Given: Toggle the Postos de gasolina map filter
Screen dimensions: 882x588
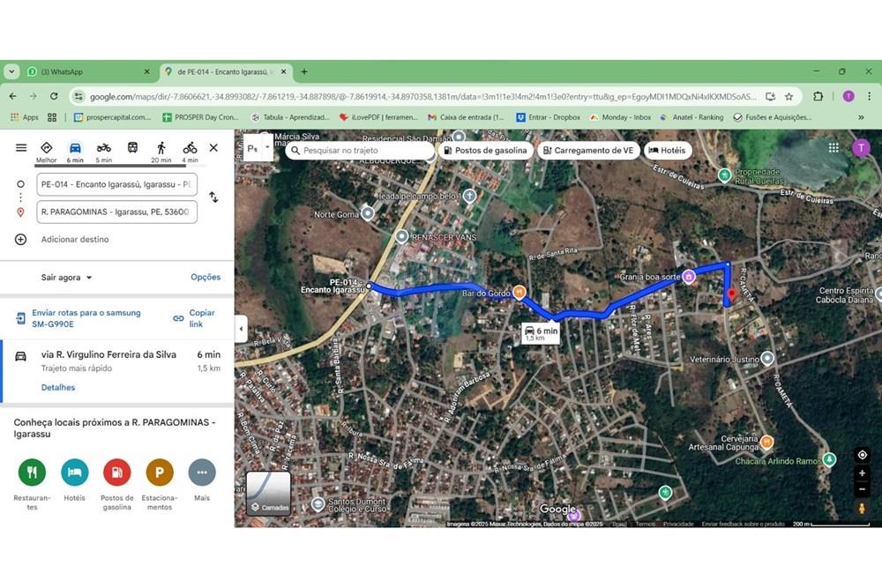Looking at the screenshot, I should [487, 150].
